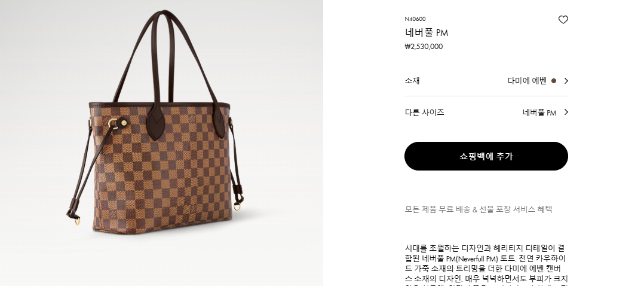Click the ₩2,530,000 price text
Image resolution: width=644 pixels, height=286 pixels.
(424, 47)
